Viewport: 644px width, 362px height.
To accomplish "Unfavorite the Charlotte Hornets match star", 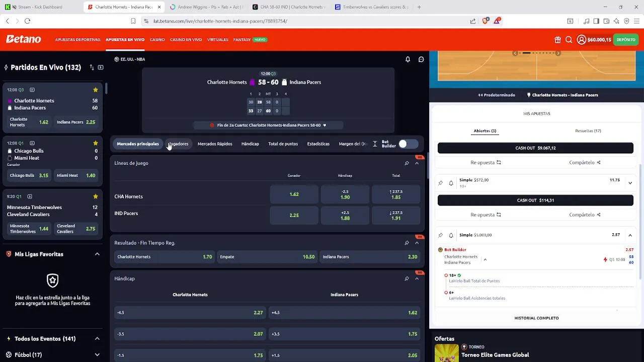I will 95,90.
